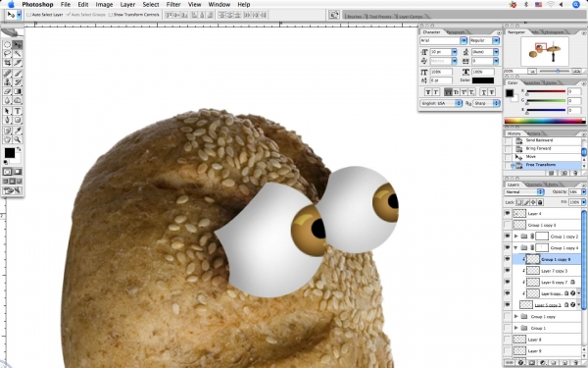Image resolution: width=588 pixels, height=368 pixels.
Task: Select the Blur tool
Action: 7,100
